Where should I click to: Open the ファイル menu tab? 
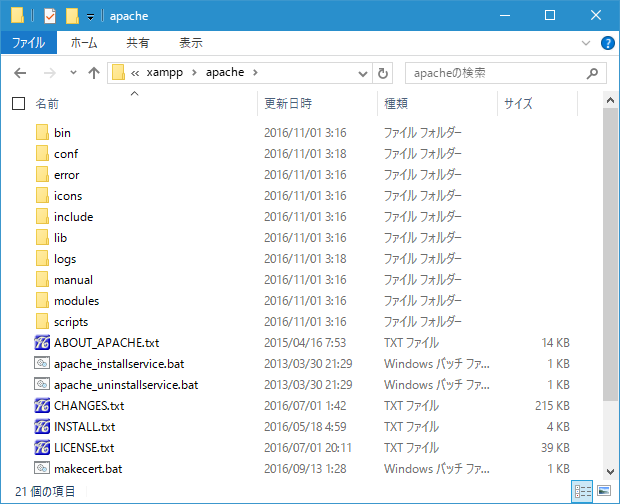(28, 43)
